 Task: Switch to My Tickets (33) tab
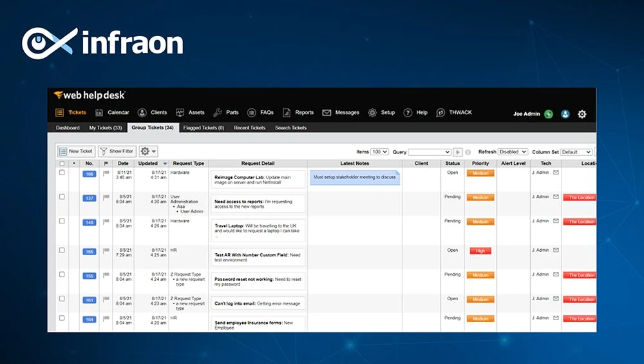click(x=106, y=128)
